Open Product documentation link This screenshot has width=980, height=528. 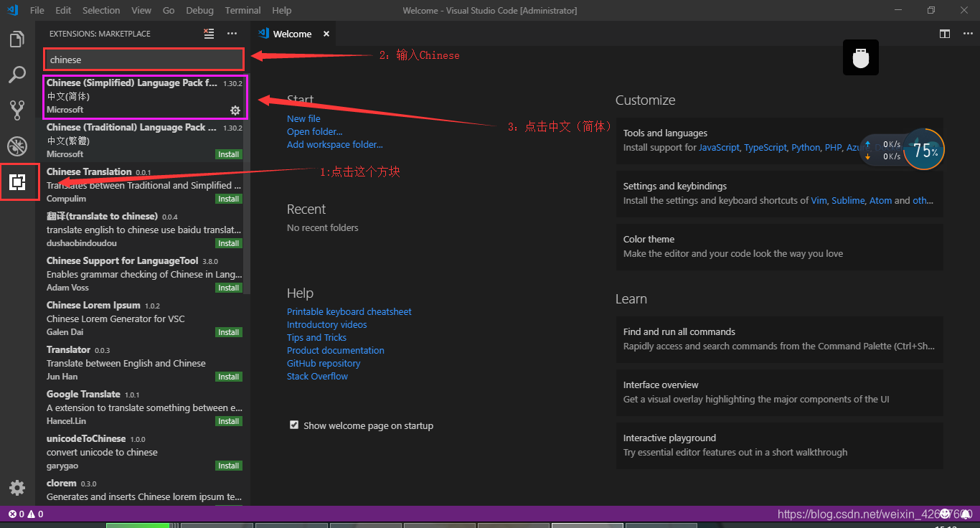coord(336,350)
